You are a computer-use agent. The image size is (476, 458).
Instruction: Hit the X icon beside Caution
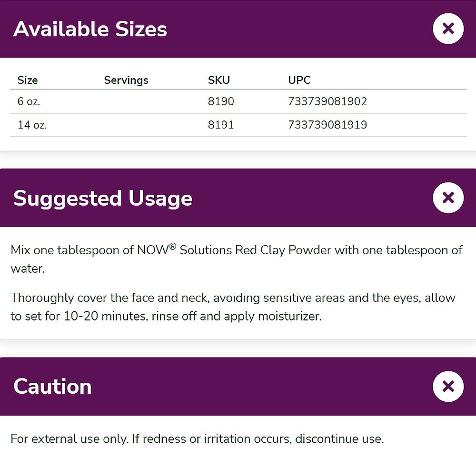[x=448, y=386]
